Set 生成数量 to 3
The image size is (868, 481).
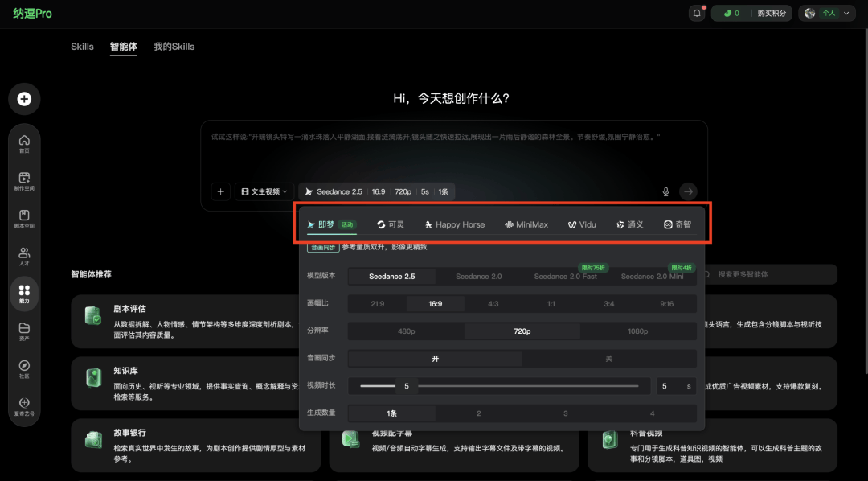pyautogui.click(x=565, y=413)
